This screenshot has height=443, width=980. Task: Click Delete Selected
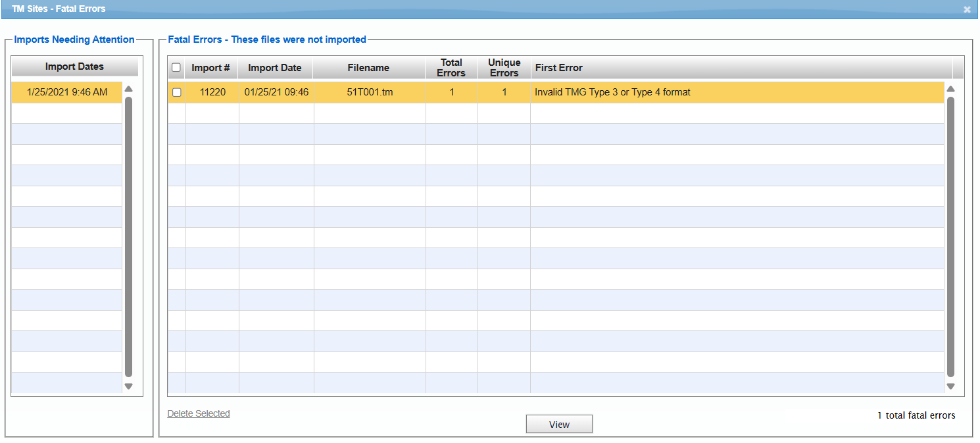[198, 413]
